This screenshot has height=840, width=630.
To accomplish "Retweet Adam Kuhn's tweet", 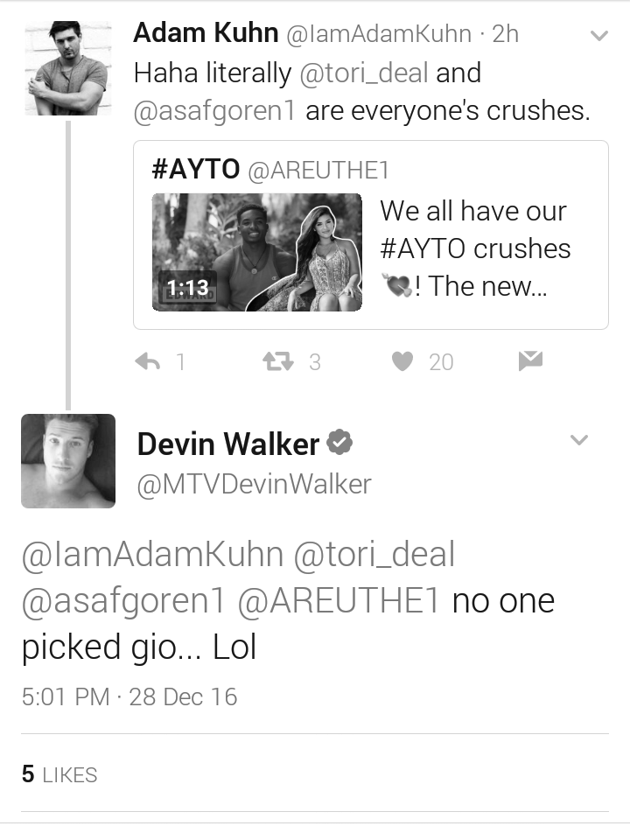I will tap(278, 361).
